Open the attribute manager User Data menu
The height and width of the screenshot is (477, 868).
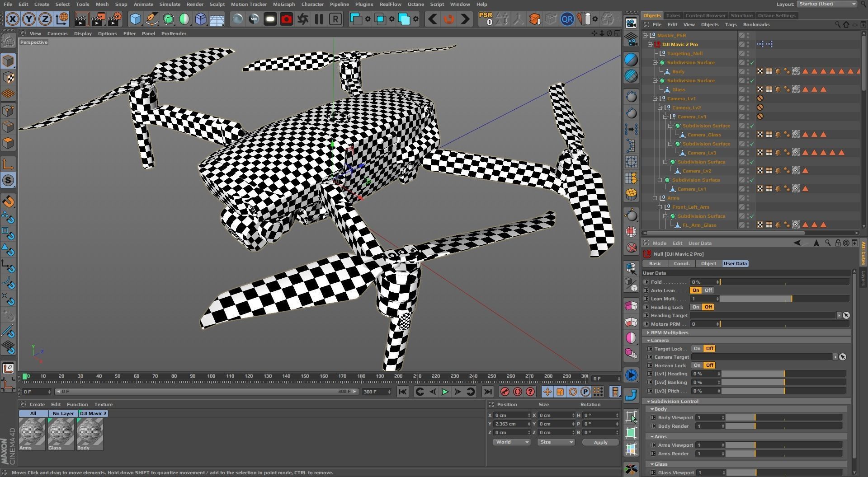pos(700,243)
